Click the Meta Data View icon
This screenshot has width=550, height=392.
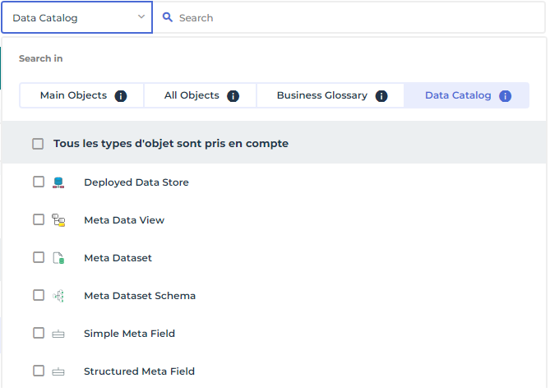[x=58, y=220]
